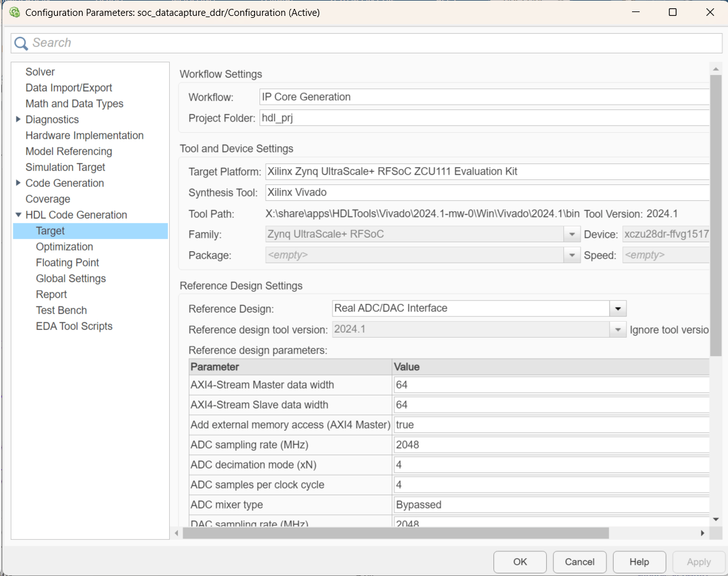Click the search magnifier icon
The image size is (728, 576).
(21, 43)
